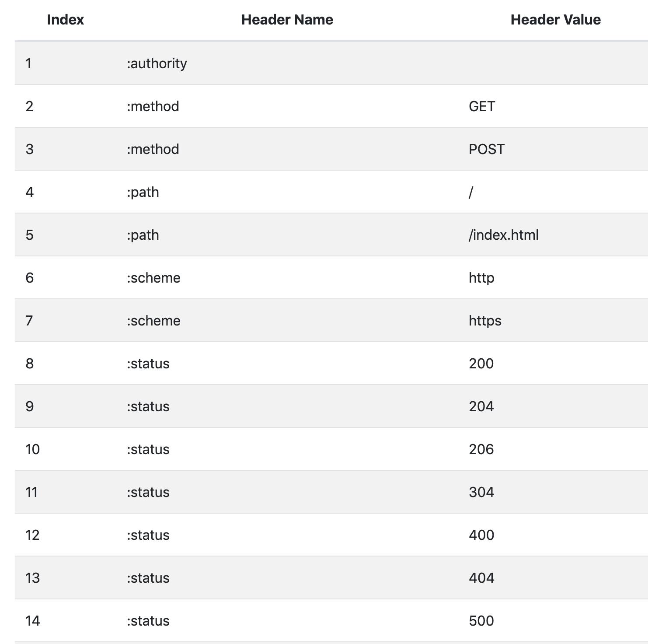Click the http value in row 6

coord(481,278)
